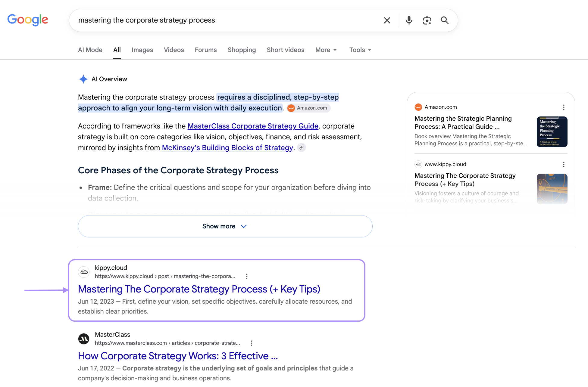Screen dimensions: 588x387
Task: Click the kippy.cloud URL breadcrumb text
Action: tap(165, 276)
